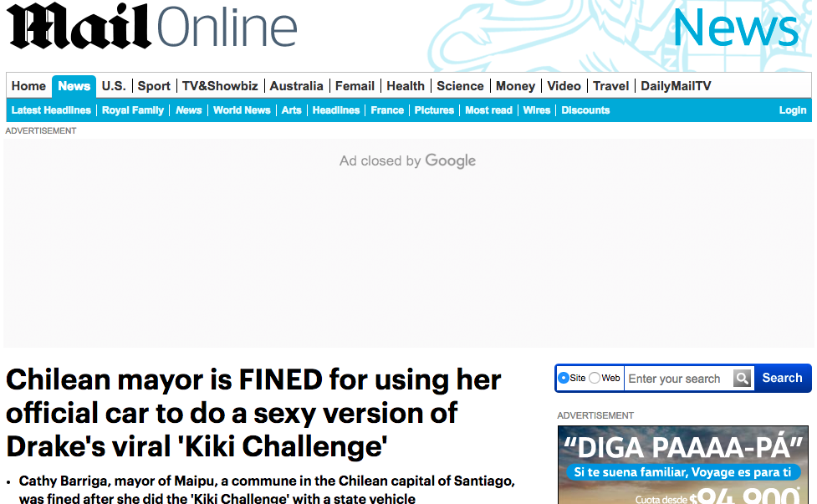Screen dimensions: 817x504
Task: Click the large News channel header
Action: 736,27
